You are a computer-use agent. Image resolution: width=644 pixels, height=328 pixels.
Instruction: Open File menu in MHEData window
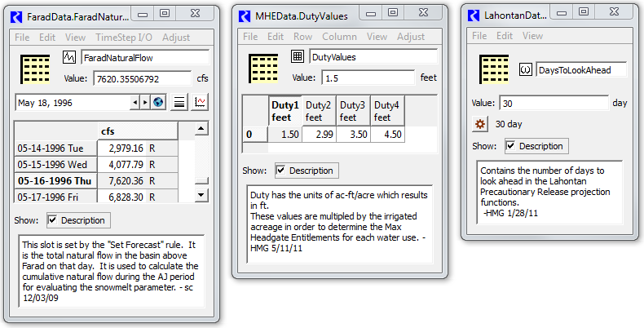tap(250, 37)
